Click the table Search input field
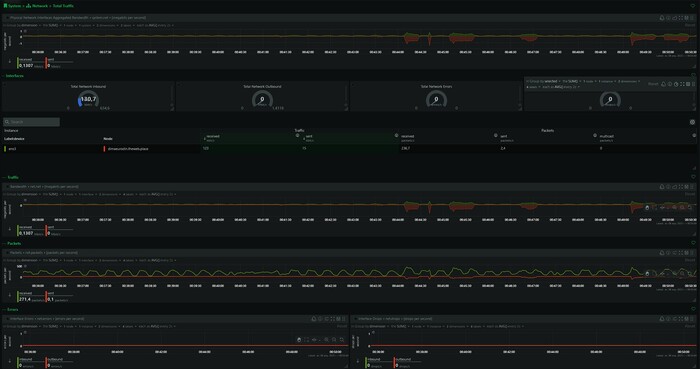Viewport: 700px width, 369px height. coord(31,122)
